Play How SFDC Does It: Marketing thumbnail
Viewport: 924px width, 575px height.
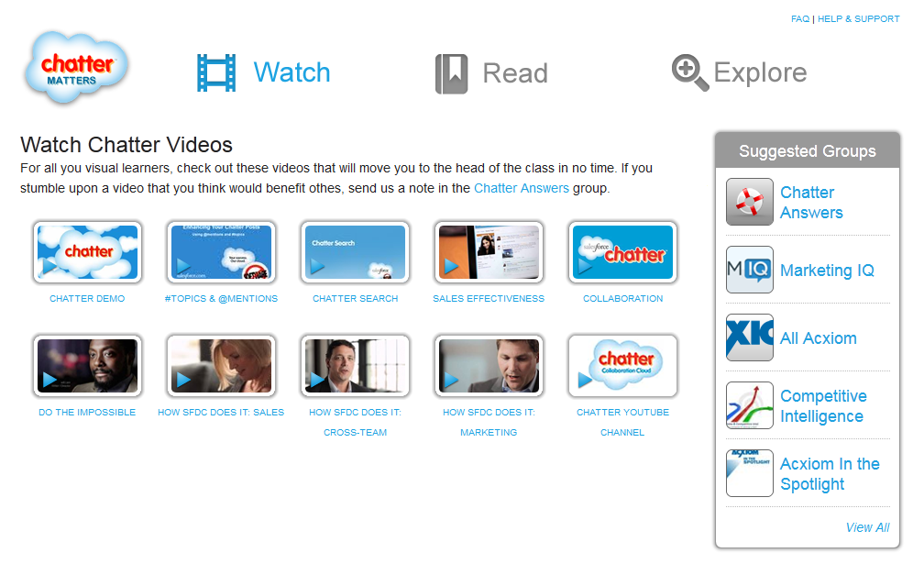[x=489, y=366]
